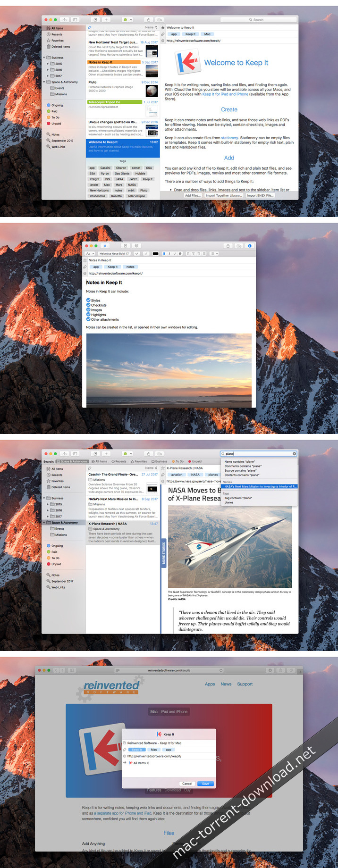Click the blue Save button

point(205,784)
